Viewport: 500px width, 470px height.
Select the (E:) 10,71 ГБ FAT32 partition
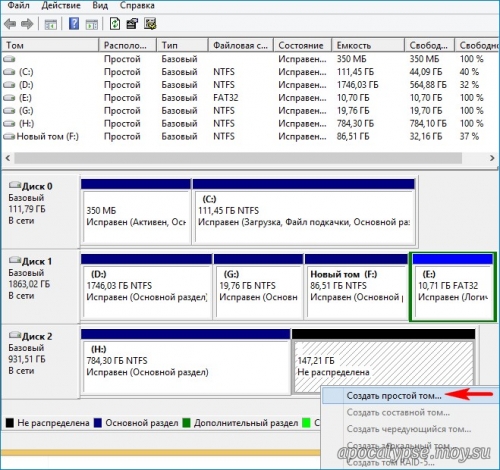coord(453,287)
